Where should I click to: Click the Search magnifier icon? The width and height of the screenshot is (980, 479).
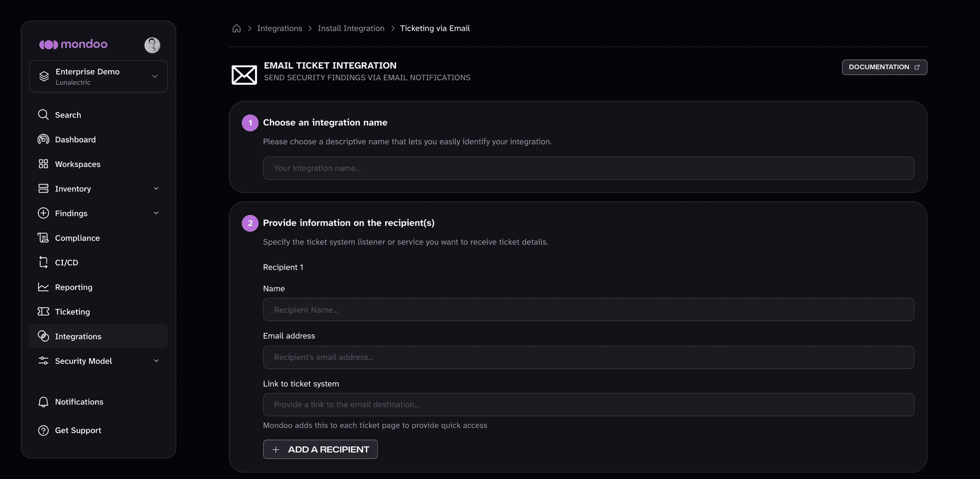click(43, 115)
